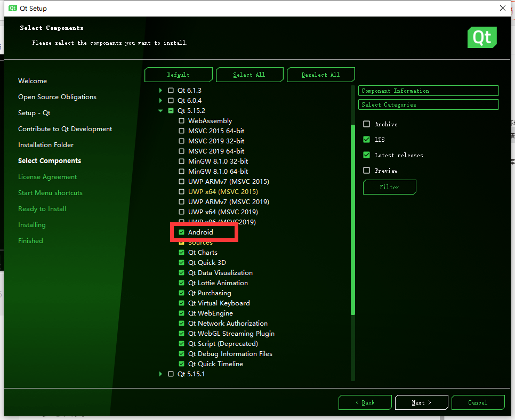515x420 pixels.
Task: Click the Qt Setup title bar icon
Action: (12, 8)
